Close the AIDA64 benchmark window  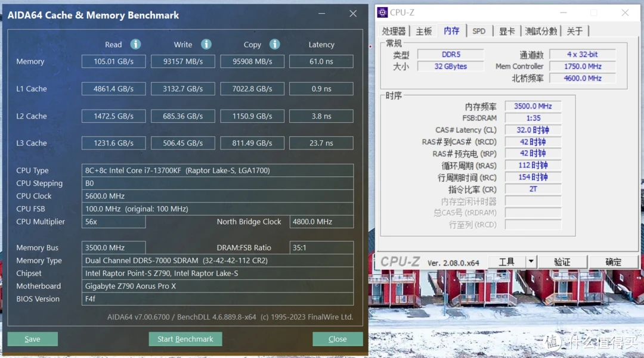(x=353, y=14)
